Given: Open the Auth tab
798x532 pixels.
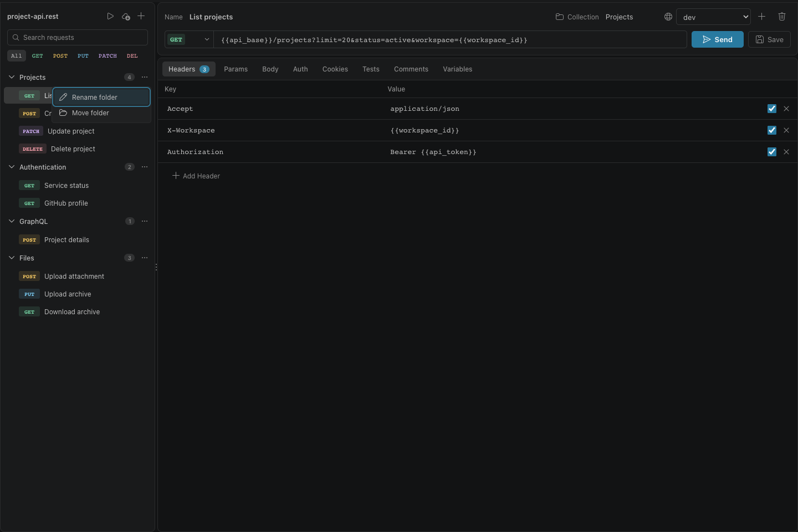Looking at the screenshot, I should click(x=300, y=69).
